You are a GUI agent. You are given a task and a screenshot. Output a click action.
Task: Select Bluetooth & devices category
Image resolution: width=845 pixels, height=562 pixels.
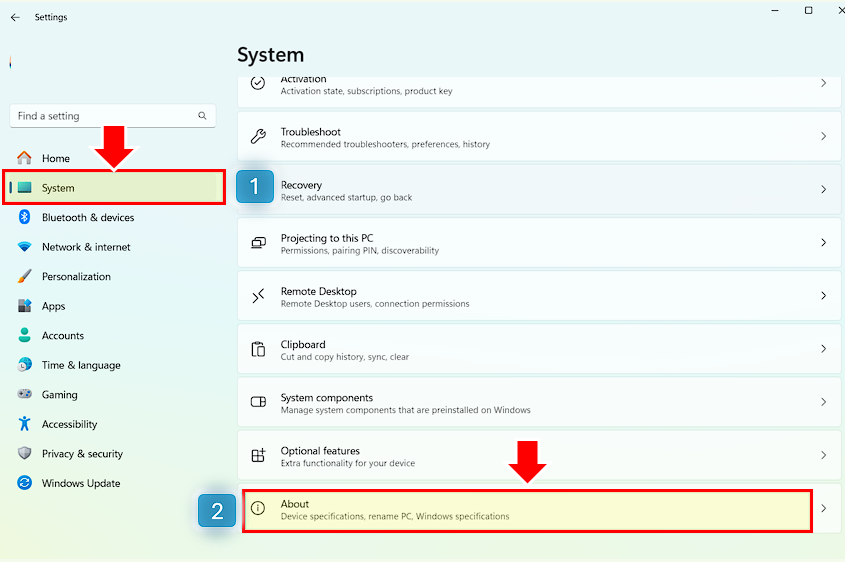pos(113,217)
